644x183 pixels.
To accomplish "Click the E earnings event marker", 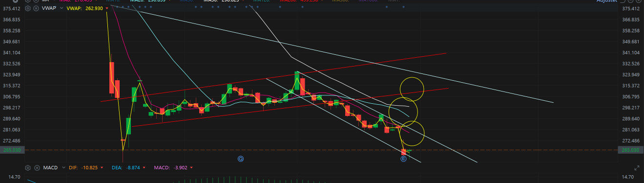I will point(403,159).
